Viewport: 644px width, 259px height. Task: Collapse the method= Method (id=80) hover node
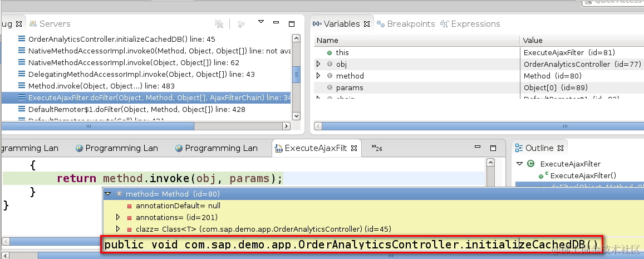click(107, 194)
